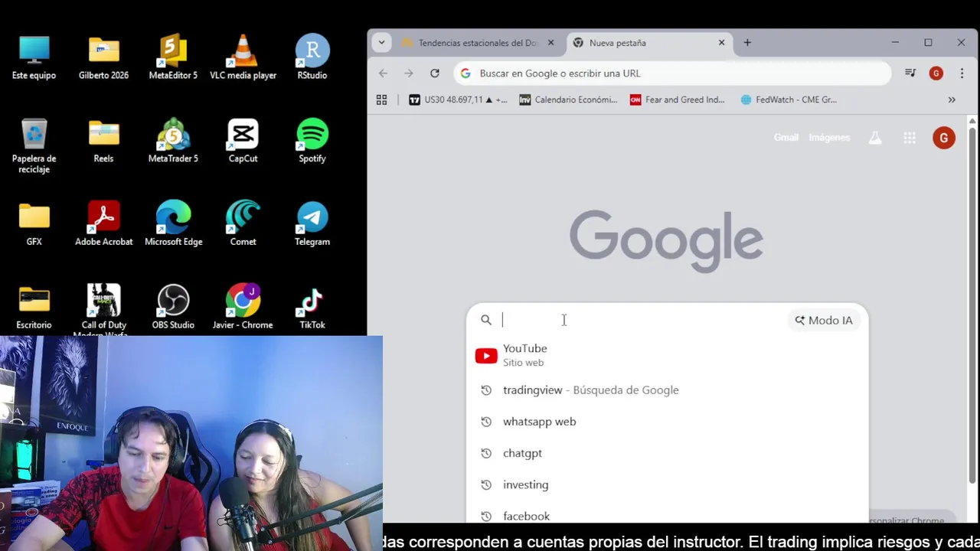Select investing search suggestion
980x551 pixels.
[667, 484]
